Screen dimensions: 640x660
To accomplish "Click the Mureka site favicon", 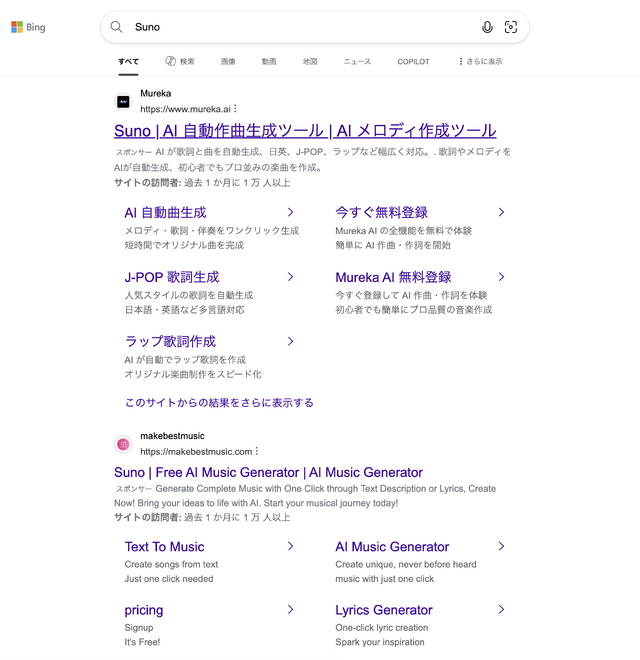I will 123,101.
